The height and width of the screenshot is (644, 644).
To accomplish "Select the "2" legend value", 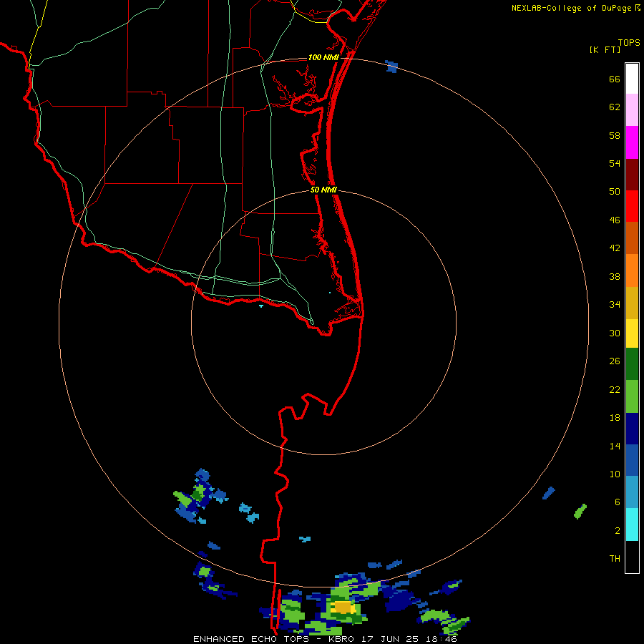I will (617, 531).
